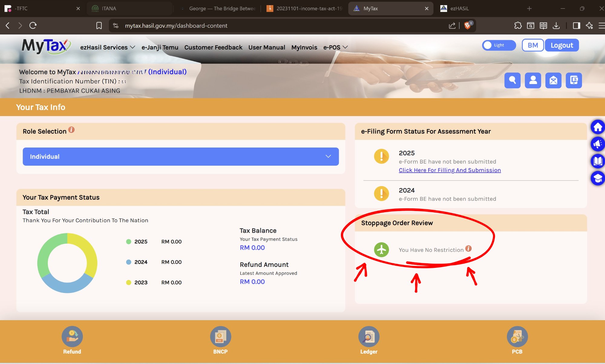The width and height of the screenshot is (605, 364).
Task: Click the Logout button
Action: 561,45
